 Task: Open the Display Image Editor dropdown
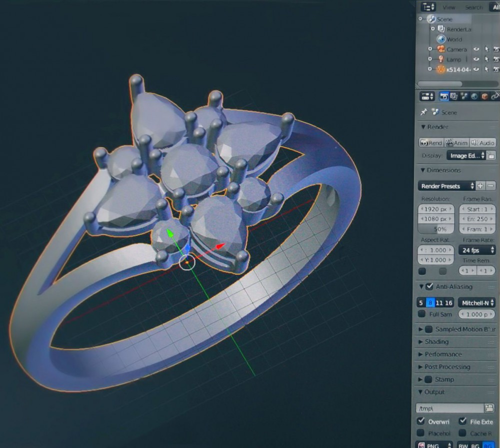466,155
